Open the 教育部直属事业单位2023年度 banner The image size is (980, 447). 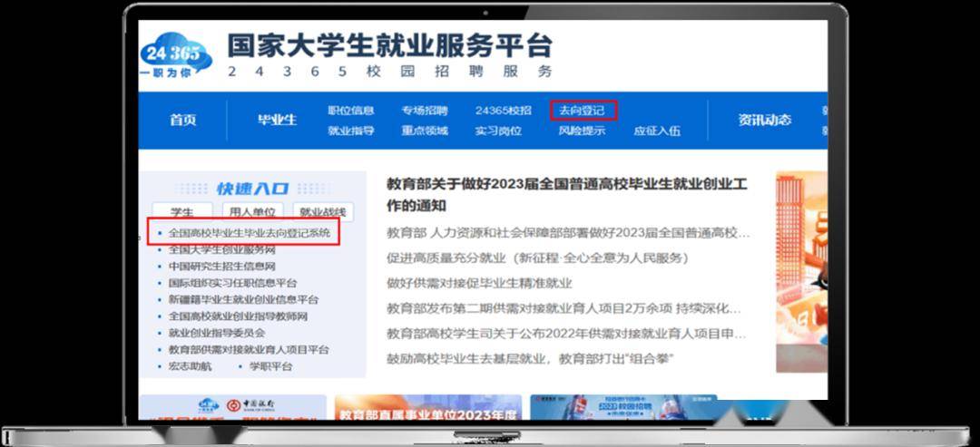pyautogui.click(x=428, y=407)
